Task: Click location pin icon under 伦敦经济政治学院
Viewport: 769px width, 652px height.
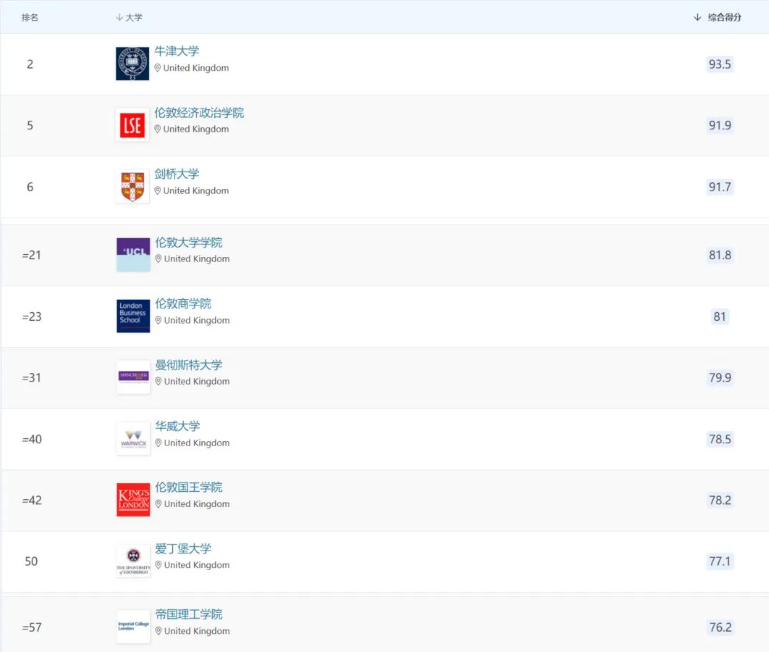Action: pyautogui.click(x=157, y=129)
